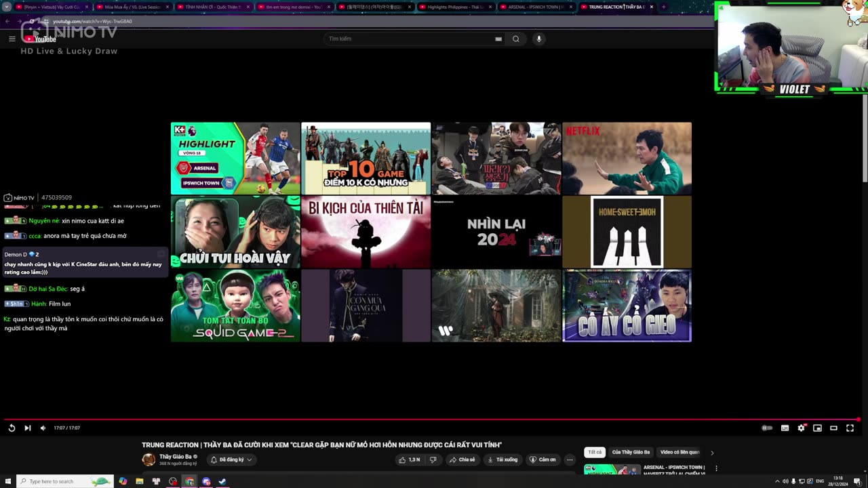Show more chips with right chevron
Viewport: 868px width, 488px height.
click(712, 452)
